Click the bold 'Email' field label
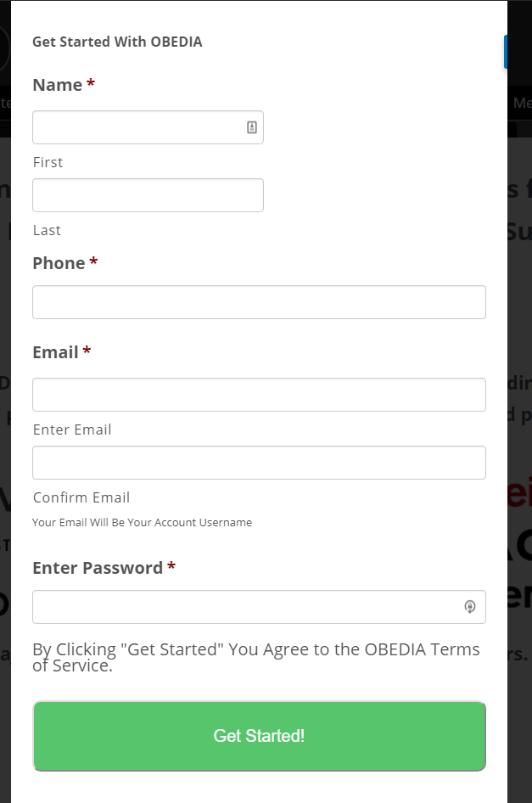Viewport: 532px width, 803px height. pos(55,352)
